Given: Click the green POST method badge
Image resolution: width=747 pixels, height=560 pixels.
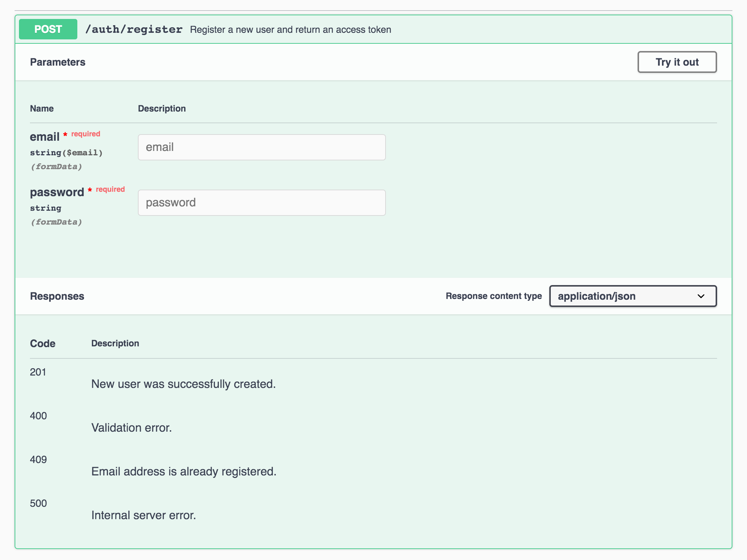Looking at the screenshot, I should click(x=48, y=29).
